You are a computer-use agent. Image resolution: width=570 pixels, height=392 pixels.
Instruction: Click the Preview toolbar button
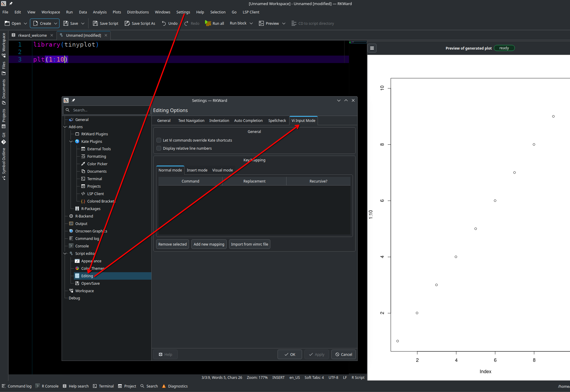(269, 23)
